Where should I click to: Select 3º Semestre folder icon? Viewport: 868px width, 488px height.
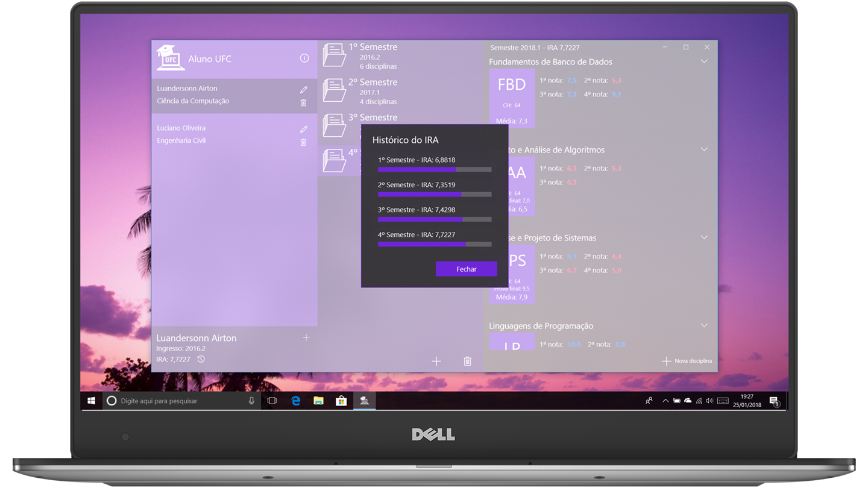point(335,125)
